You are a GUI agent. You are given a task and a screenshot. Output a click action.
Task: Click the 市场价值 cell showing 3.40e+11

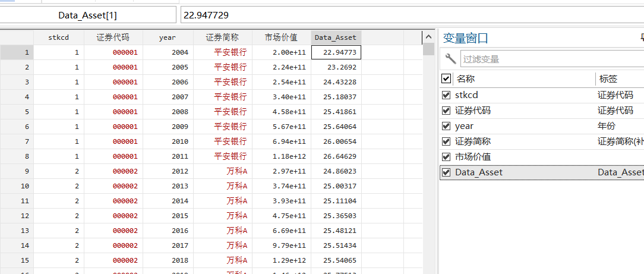pyautogui.click(x=282, y=97)
